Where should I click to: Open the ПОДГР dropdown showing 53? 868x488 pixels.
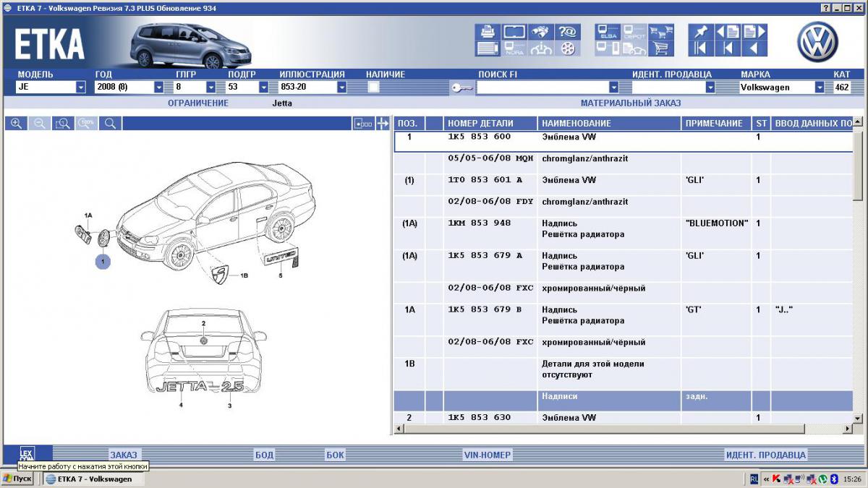(x=263, y=87)
